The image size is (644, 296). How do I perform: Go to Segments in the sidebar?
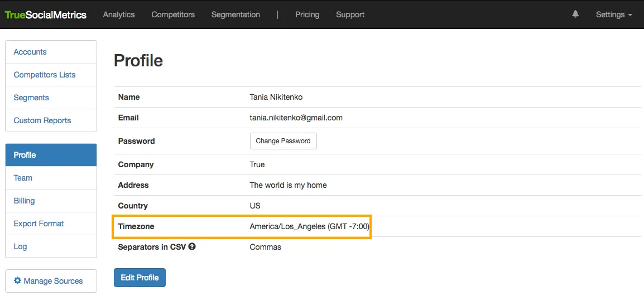click(x=31, y=98)
